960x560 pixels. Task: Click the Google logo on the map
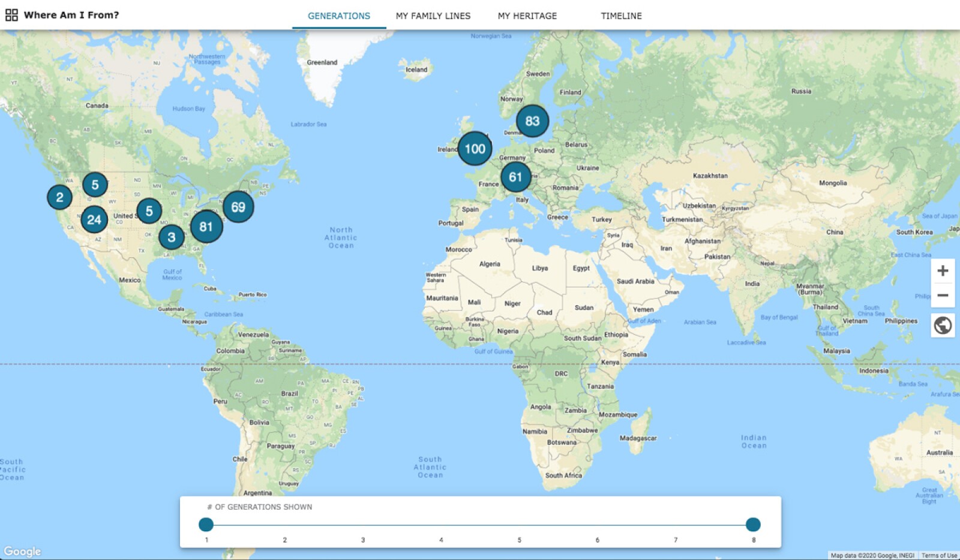click(22, 551)
